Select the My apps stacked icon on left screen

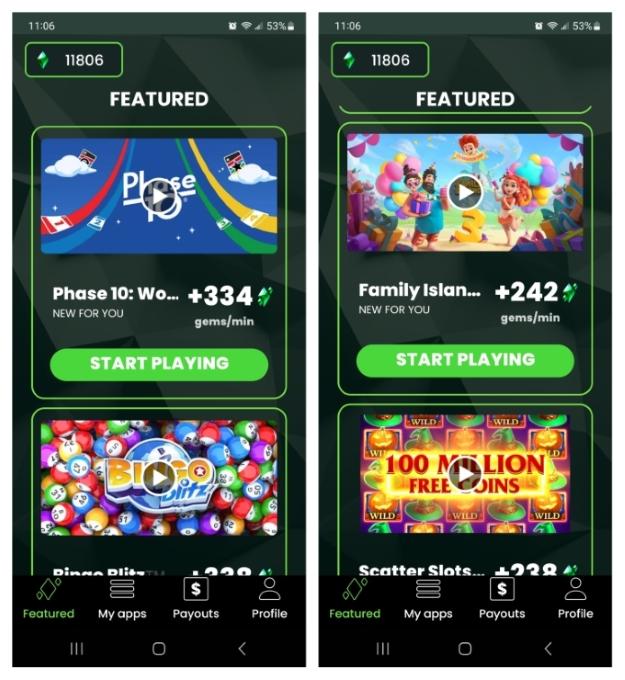tap(122, 588)
